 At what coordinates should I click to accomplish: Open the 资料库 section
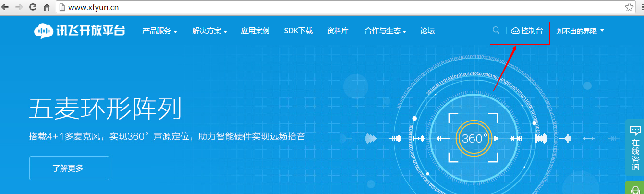click(x=338, y=31)
